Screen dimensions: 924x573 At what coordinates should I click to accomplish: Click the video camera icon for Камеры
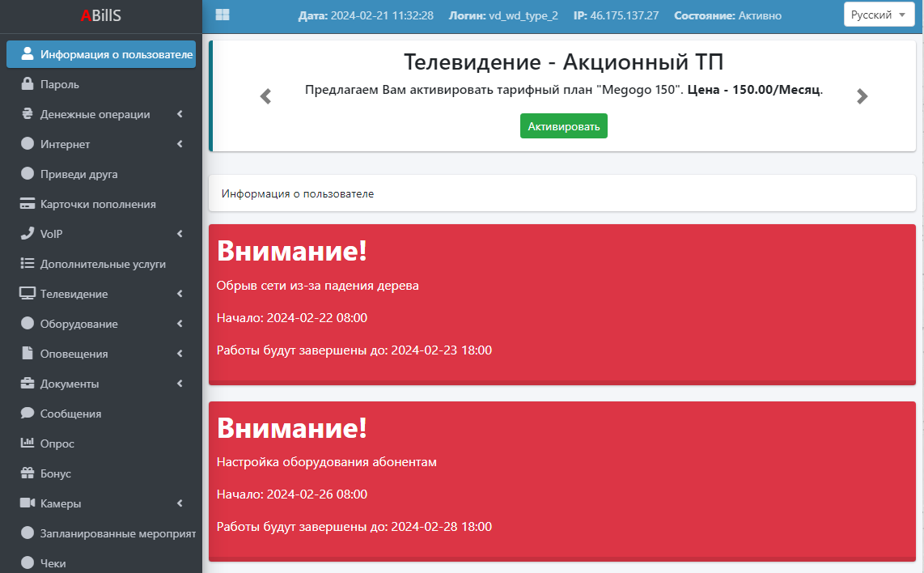coord(28,503)
